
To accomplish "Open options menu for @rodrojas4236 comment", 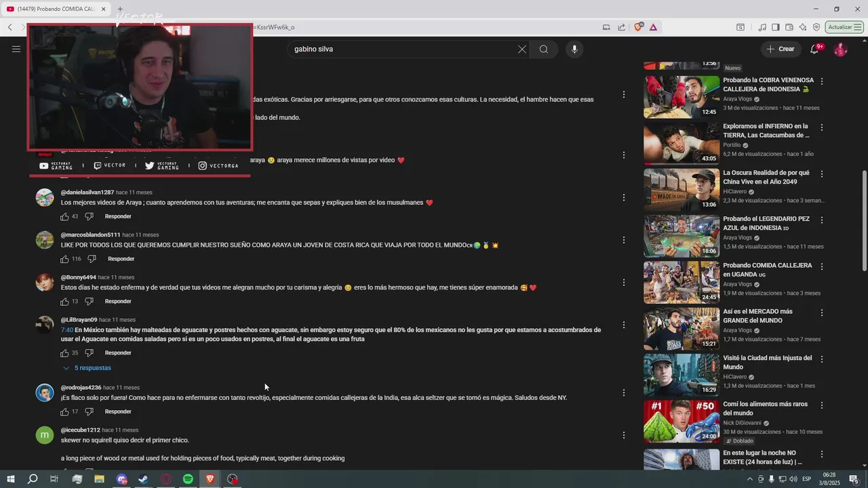I will point(624,392).
